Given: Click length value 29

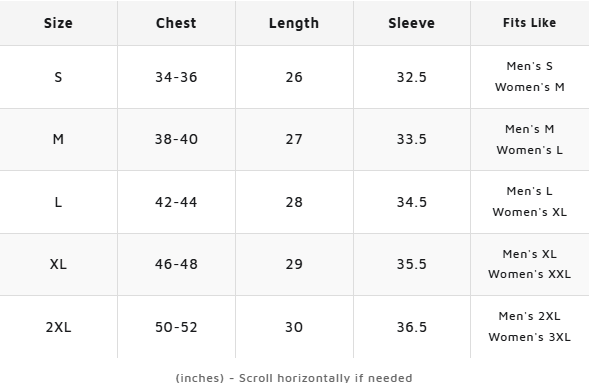Looking at the screenshot, I should tap(294, 264).
